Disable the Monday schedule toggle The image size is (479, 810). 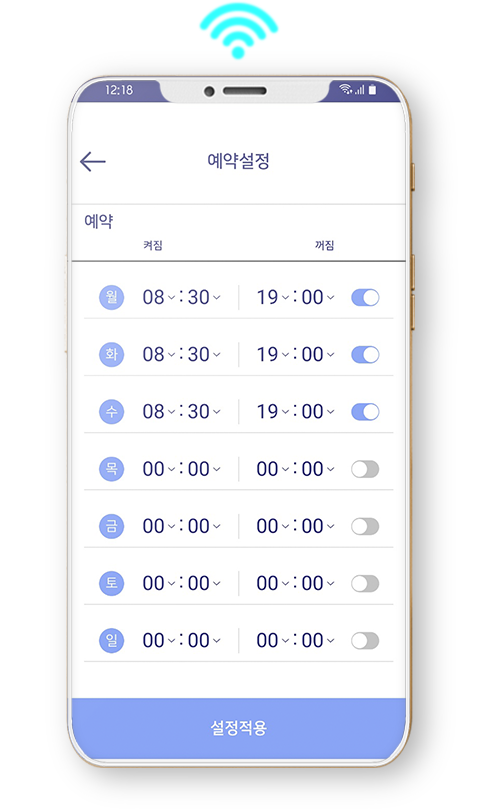(365, 298)
